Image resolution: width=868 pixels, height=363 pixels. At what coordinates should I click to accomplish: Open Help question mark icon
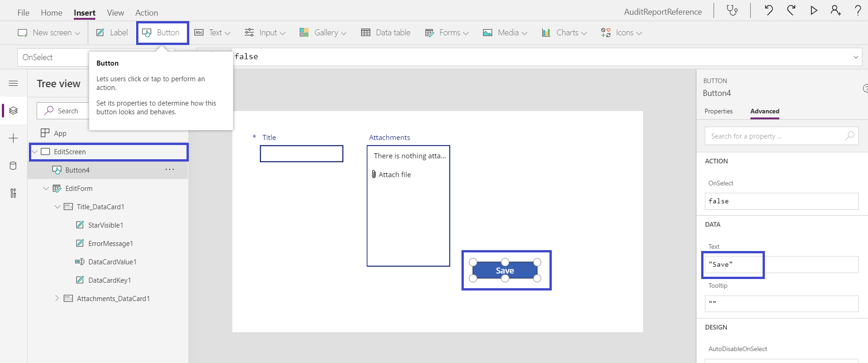(x=858, y=11)
